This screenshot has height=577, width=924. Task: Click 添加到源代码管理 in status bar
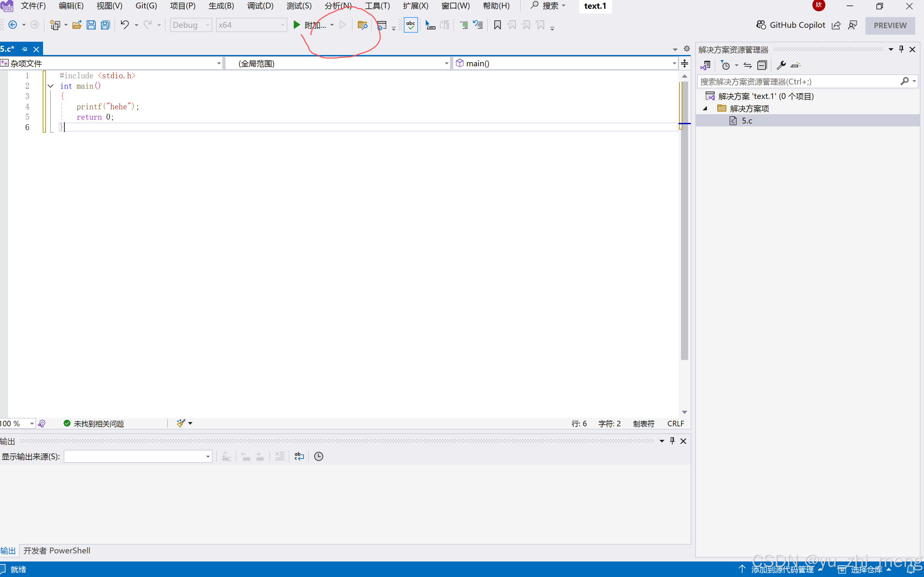click(782, 569)
